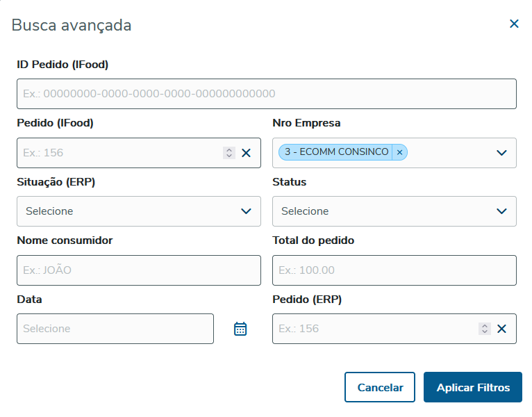Focus the Nome consumidor text field
The image size is (532, 417).
point(139,270)
